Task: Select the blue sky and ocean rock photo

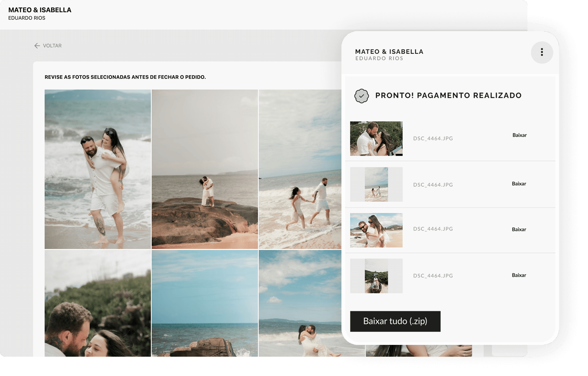Action: pyautogui.click(x=204, y=303)
